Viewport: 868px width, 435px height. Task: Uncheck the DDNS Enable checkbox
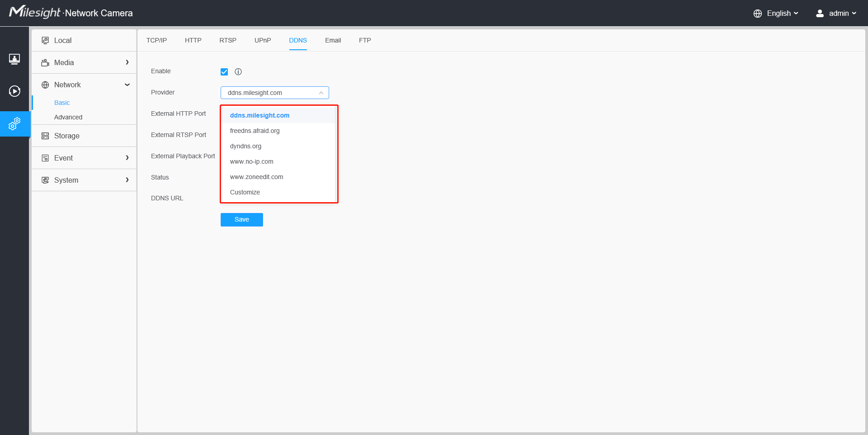pyautogui.click(x=224, y=71)
